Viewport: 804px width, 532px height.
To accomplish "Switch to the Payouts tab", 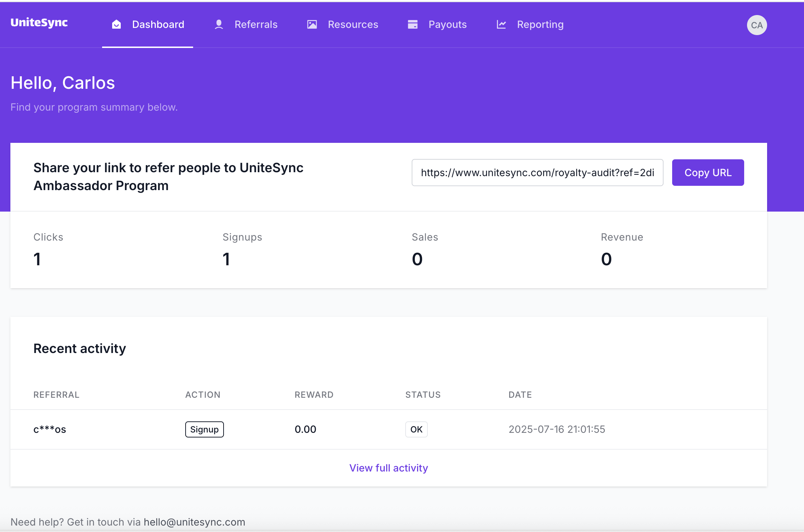I will 448,24.
